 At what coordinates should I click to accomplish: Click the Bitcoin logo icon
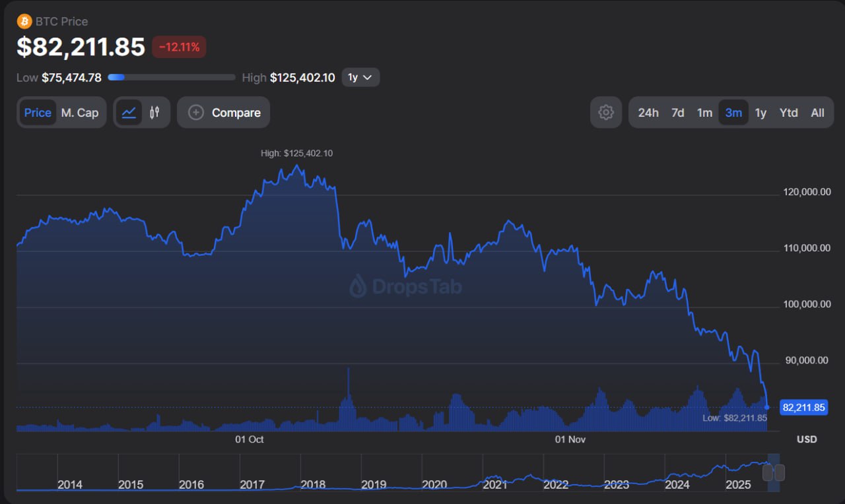point(24,21)
